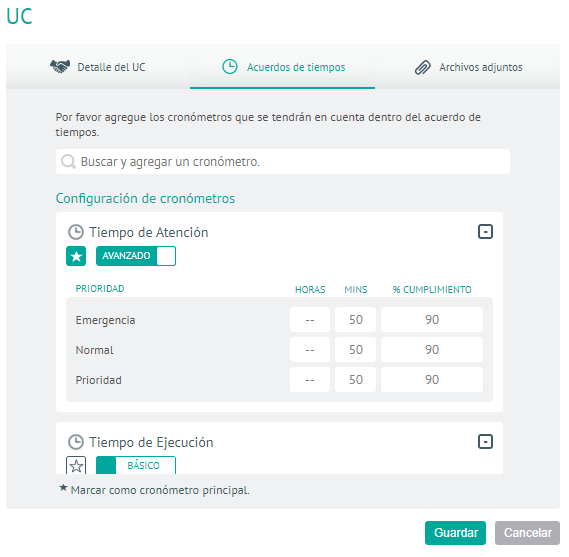Click the paperclip icon on Archivos adjuntos

[422, 67]
